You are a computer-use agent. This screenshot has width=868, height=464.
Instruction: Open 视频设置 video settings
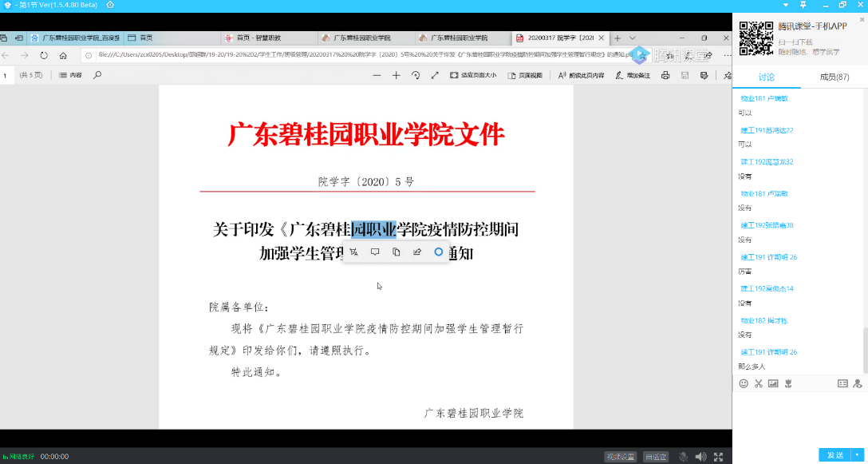[620, 457]
